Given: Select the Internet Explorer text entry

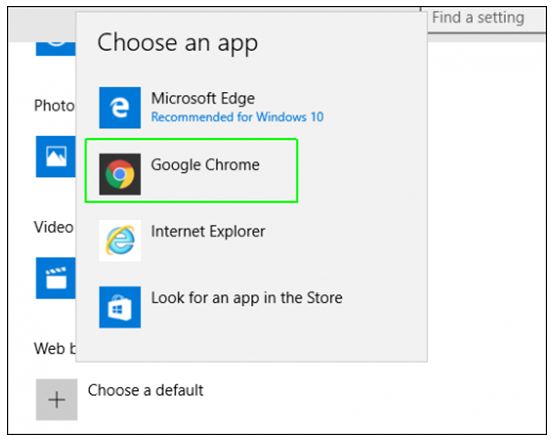Looking at the screenshot, I should (208, 232).
